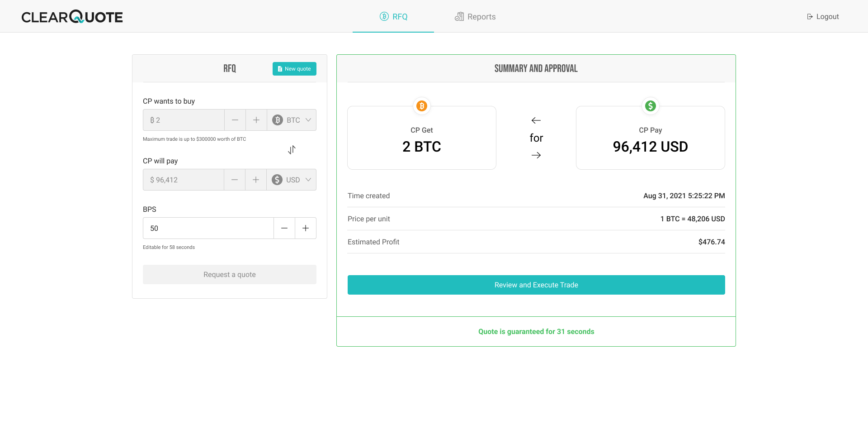Swap buy and pay currencies arrows icon
This screenshot has width=868, height=439.
pos(292,150)
